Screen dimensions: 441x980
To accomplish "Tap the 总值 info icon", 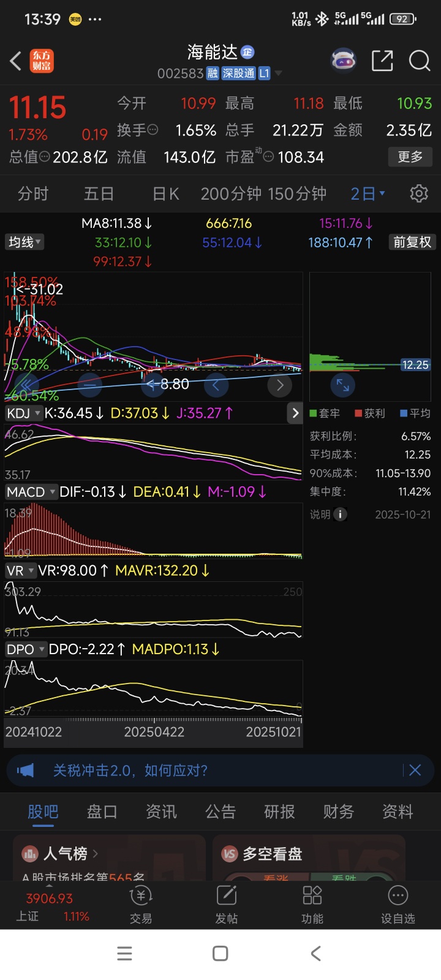I will tap(44, 157).
